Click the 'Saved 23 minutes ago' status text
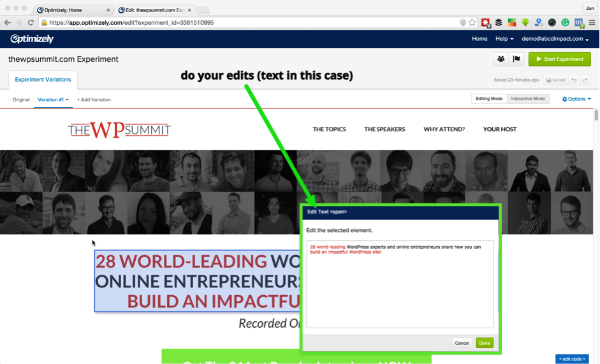 click(516, 80)
